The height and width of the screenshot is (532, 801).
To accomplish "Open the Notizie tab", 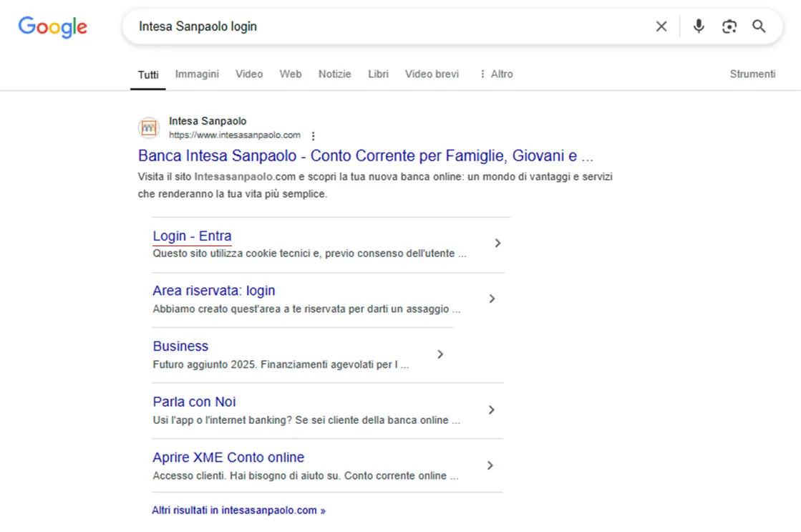I will click(334, 74).
